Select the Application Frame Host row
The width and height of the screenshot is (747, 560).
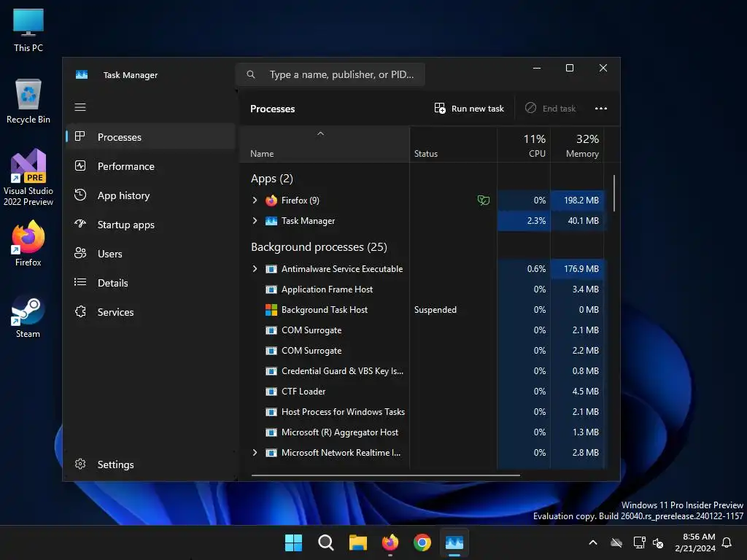pyautogui.click(x=422, y=289)
